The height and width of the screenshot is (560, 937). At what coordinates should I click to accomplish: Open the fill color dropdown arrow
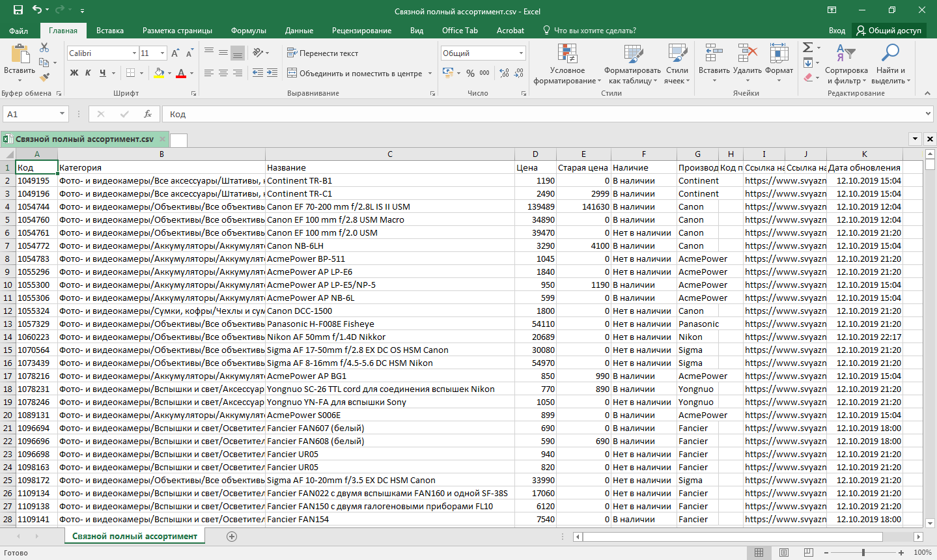tap(169, 73)
